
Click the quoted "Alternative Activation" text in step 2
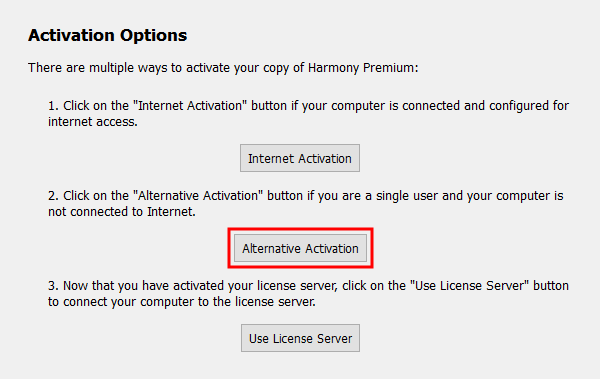(198, 196)
